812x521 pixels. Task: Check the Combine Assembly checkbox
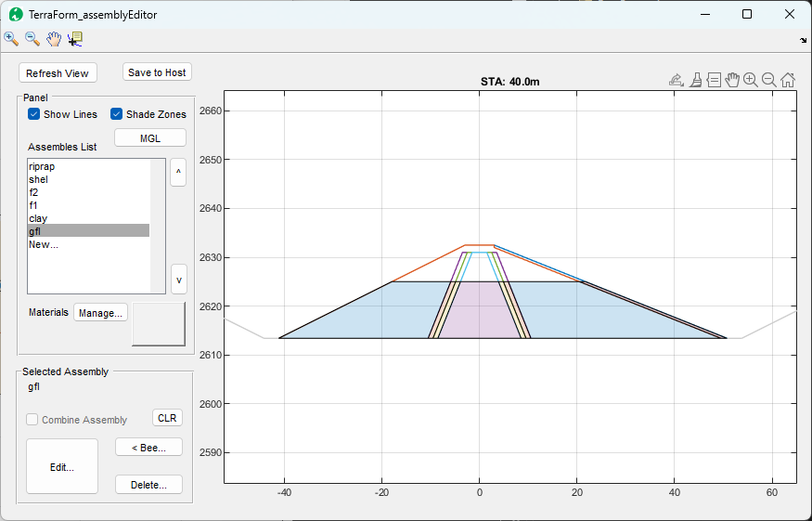point(32,420)
